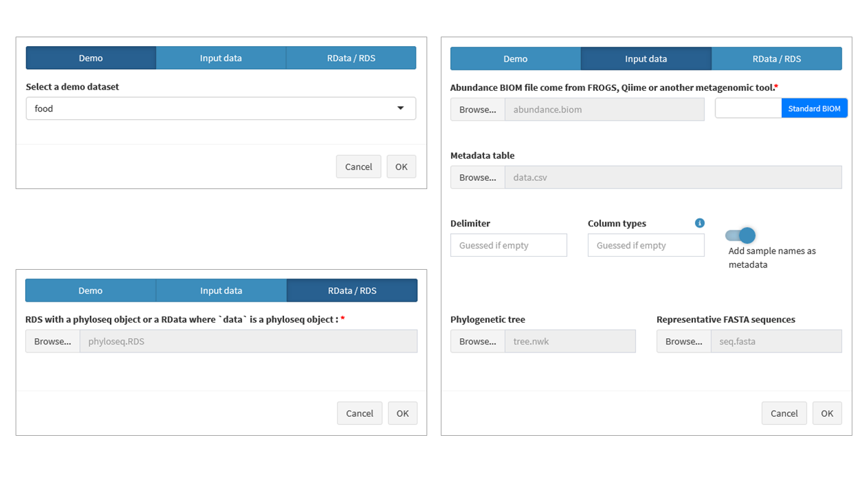Open RData / RDS tab in right panel
This screenshot has height=488, width=868.
[x=776, y=59]
